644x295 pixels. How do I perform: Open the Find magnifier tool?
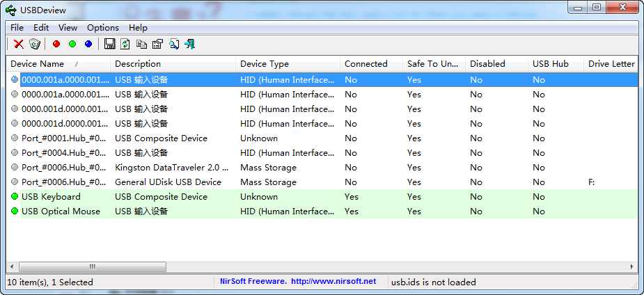pyautogui.click(x=173, y=45)
